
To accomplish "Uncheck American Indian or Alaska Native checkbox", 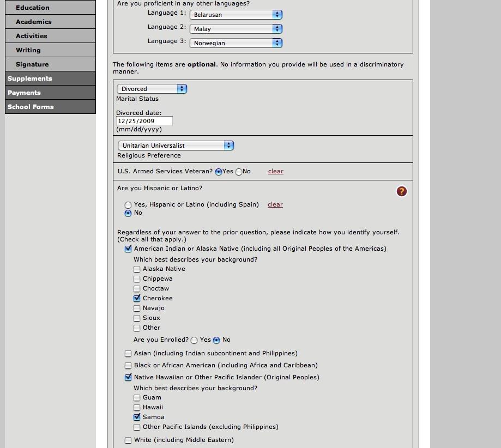I will pyautogui.click(x=128, y=249).
